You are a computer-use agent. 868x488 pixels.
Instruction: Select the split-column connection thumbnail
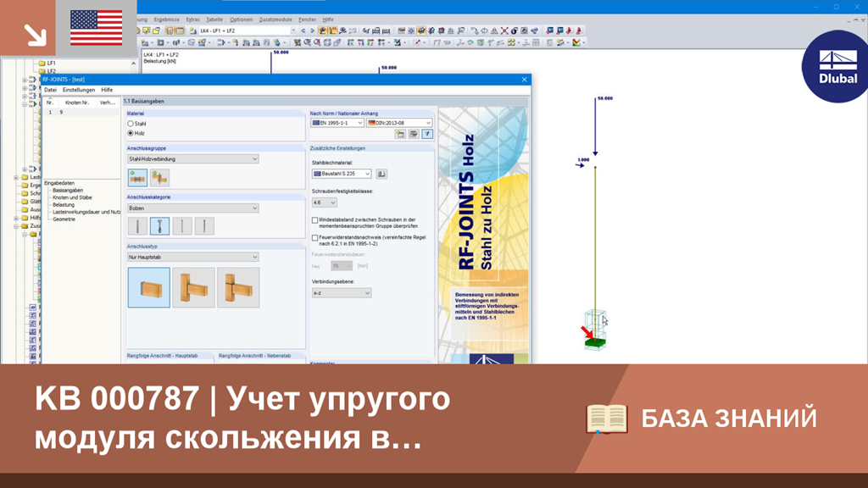pyautogui.click(x=238, y=288)
